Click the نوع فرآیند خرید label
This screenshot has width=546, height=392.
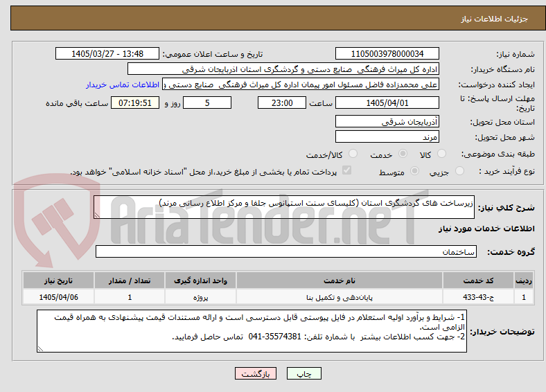pos(507,171)
